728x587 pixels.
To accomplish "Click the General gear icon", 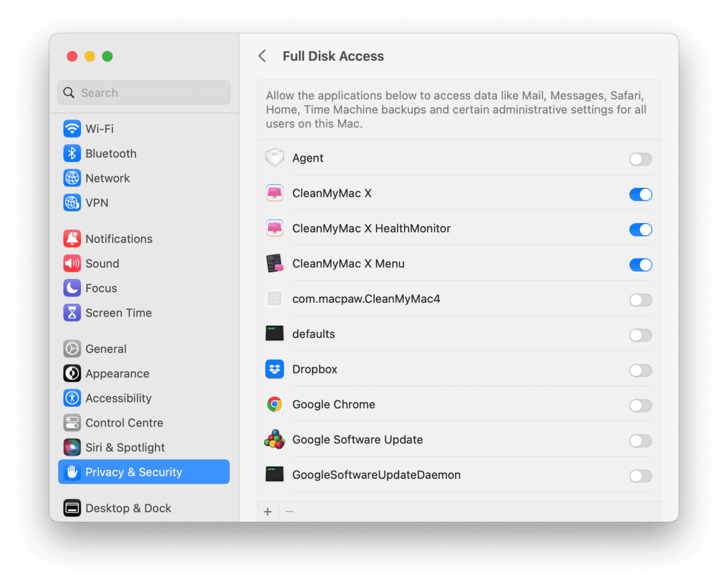I will point(72,349).
